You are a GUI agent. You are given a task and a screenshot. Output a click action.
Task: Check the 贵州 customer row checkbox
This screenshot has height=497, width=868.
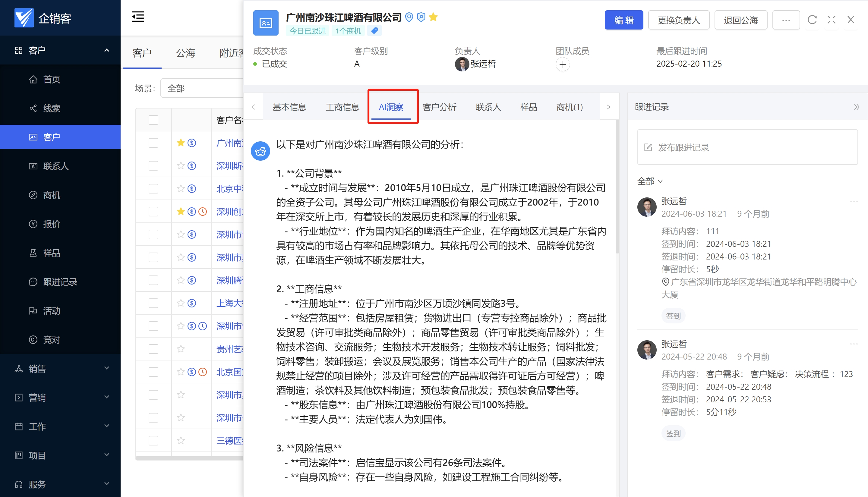(153, 349)
